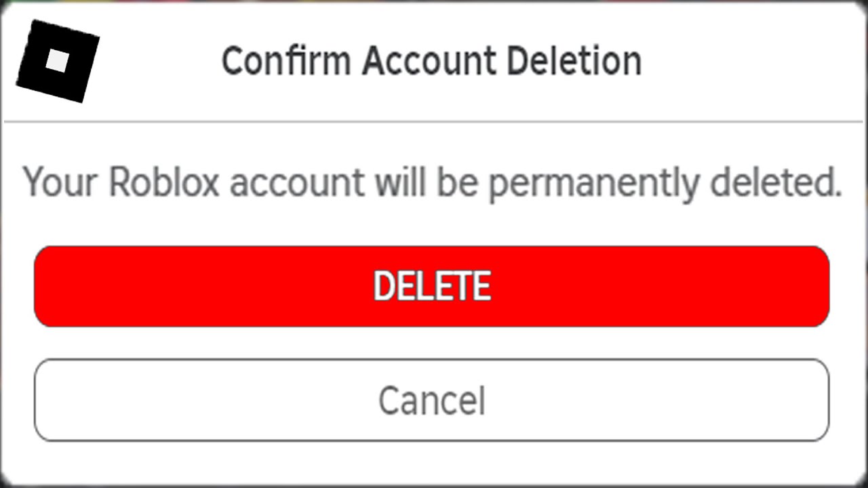Image resolution: width=868 pixels, height=488 pixels.
Task: Click the word deleted in the warning
Action: point(773,182)
